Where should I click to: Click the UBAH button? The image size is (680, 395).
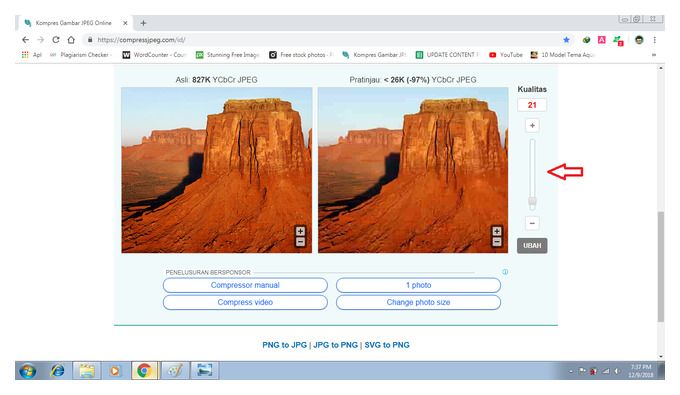tap(532, 246)
